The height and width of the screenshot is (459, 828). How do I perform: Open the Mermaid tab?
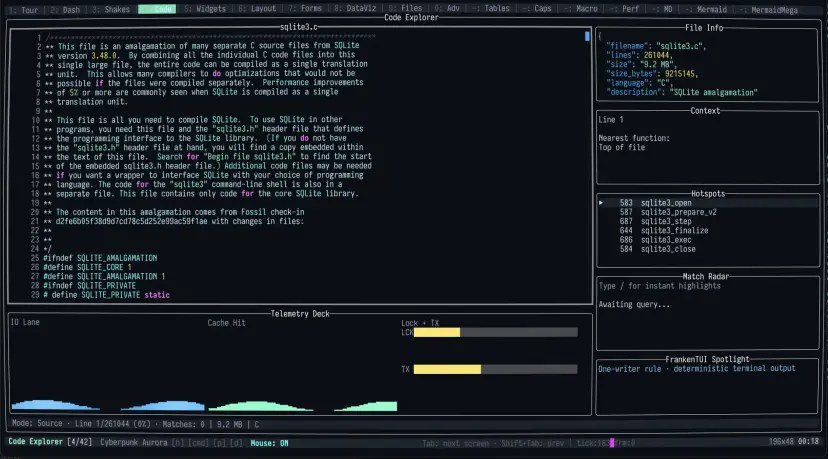pos(706,10)
